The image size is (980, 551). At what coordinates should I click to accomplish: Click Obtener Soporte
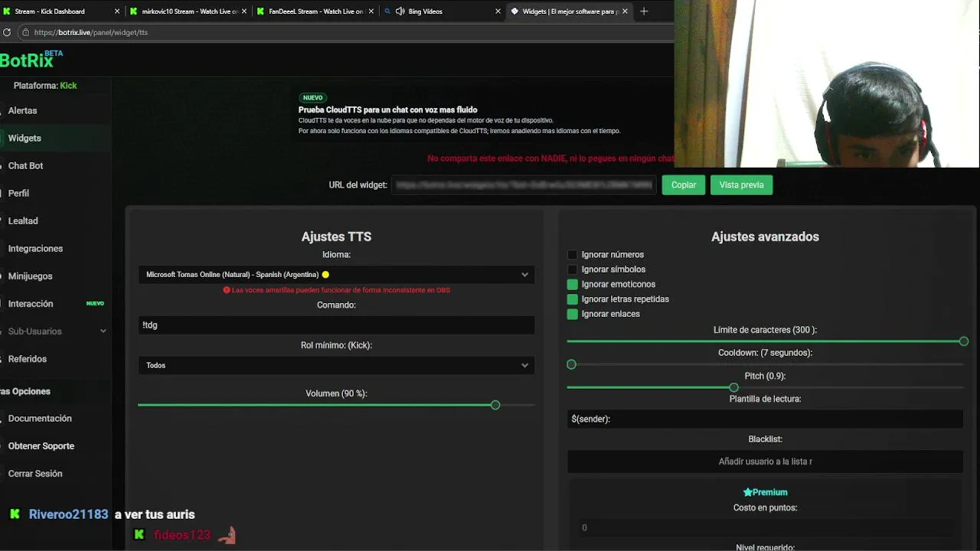[x=41, y=446]
